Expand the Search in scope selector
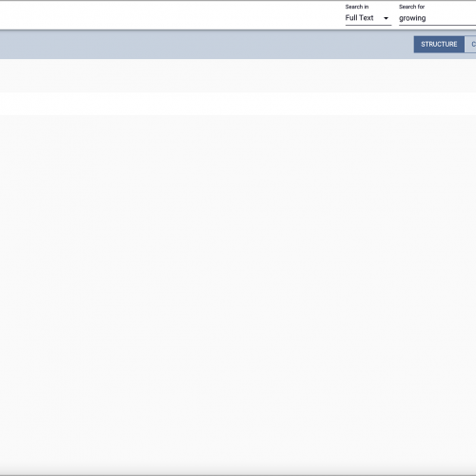This screenshot has height=476, width=476. [x=368, y=18]
